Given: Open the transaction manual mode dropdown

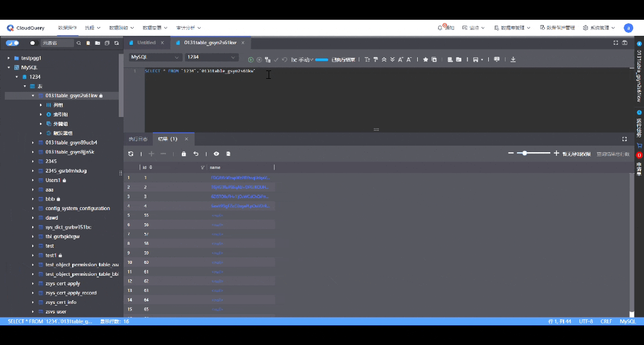Looking at the screenshot, I should (x=303, y=60).
